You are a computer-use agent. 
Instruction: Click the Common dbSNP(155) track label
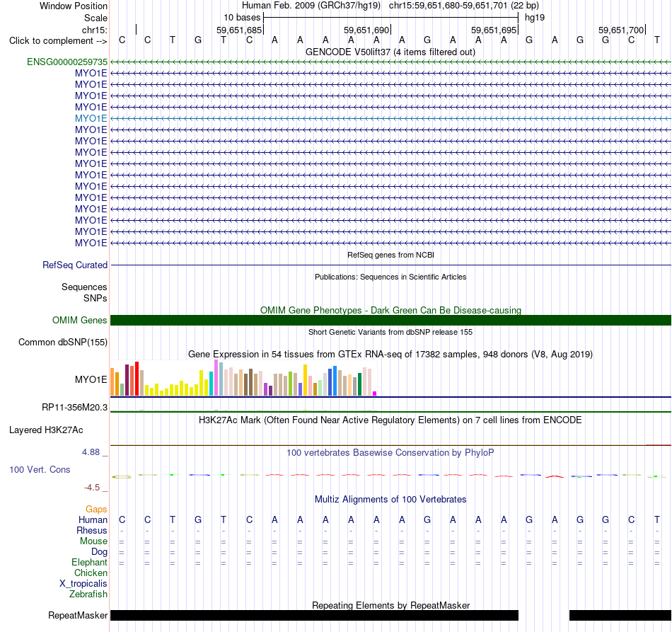pos(62,342)
